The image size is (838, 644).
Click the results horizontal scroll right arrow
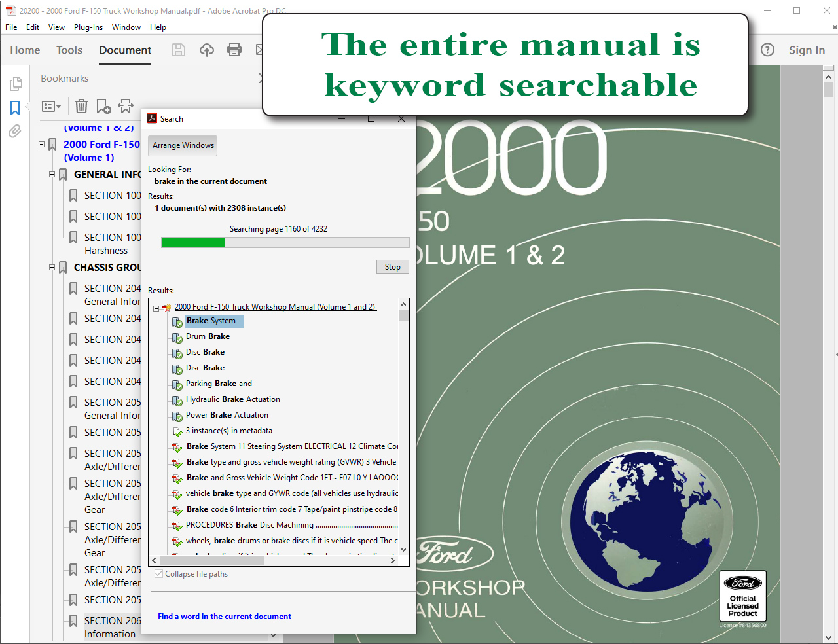393,560
